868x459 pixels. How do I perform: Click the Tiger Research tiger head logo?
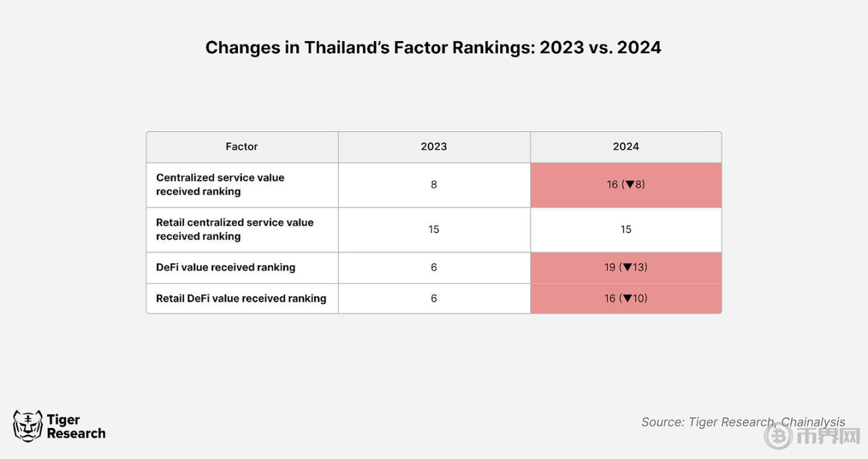point(27,426)
